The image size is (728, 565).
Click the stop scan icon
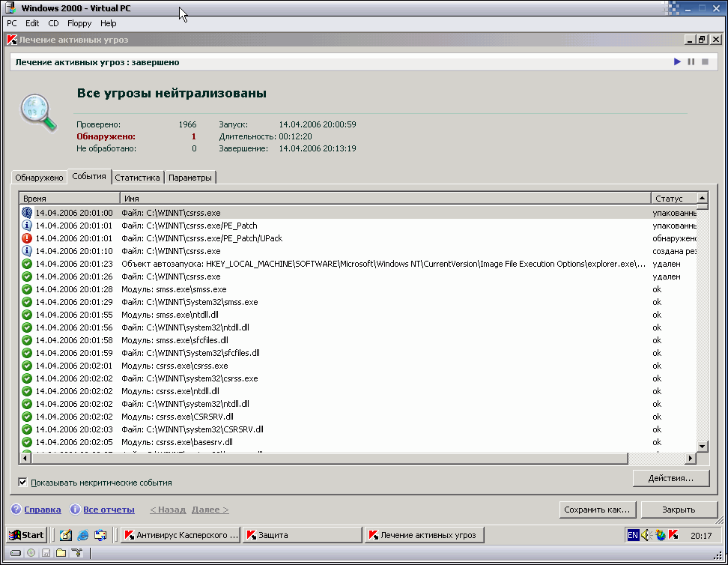tap(705, 61)
